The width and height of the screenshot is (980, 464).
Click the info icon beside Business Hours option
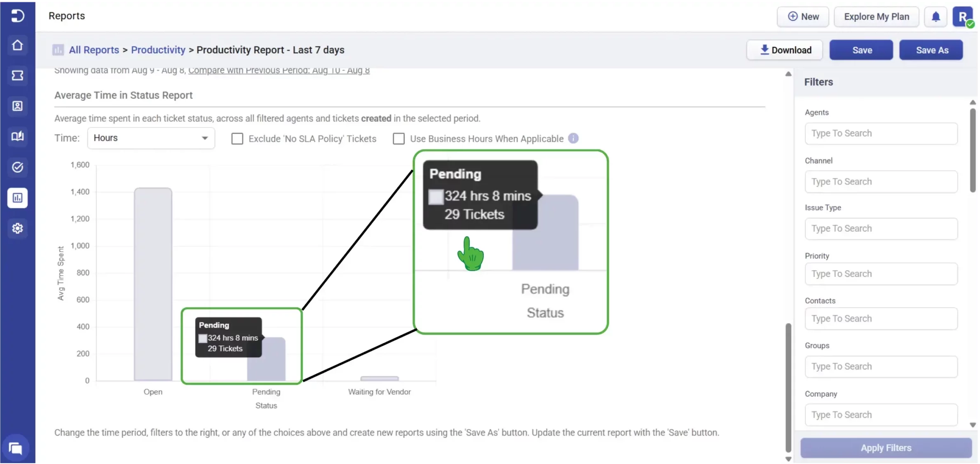tap(573, 138)
